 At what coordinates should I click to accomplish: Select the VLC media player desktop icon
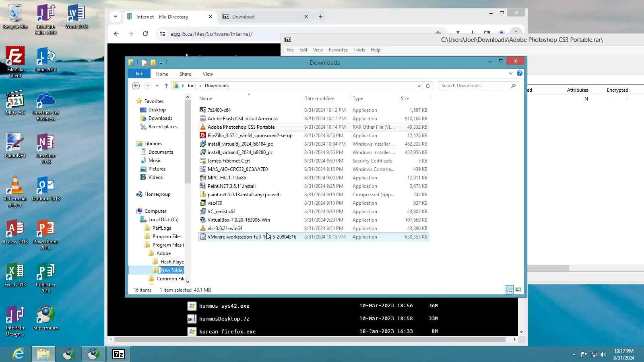(x=15, y=191)
